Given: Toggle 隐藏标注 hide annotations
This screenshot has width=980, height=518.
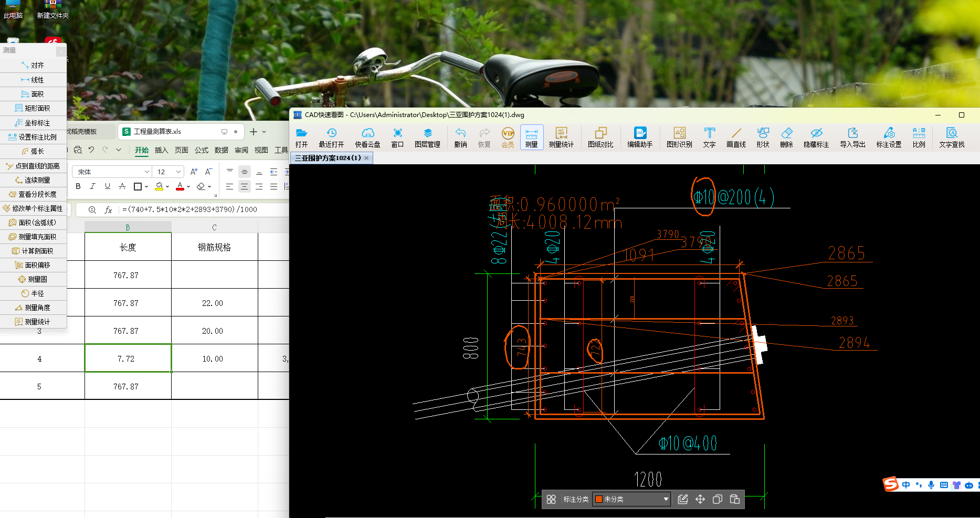Looking at the screenshot, I should click(816, 138).
